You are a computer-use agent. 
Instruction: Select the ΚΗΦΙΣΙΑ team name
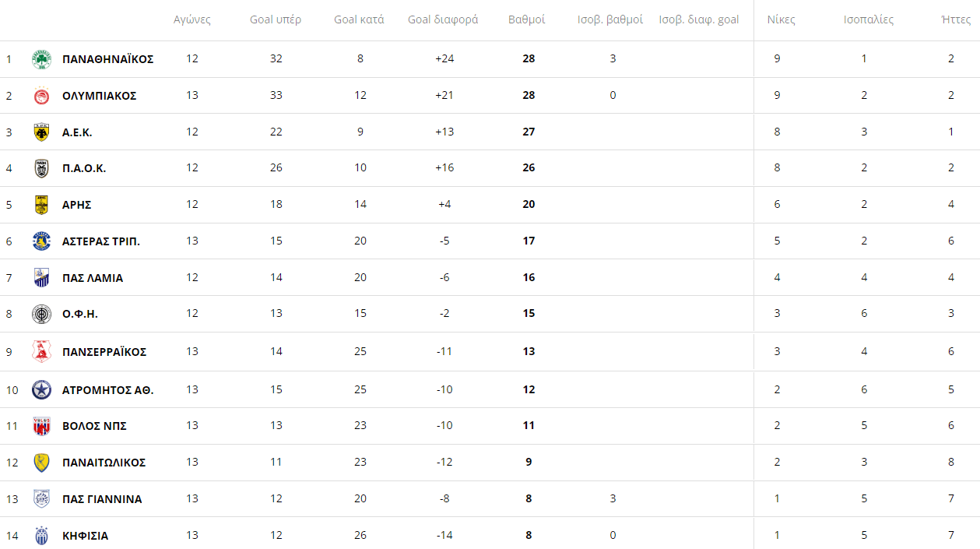coord(85,536)
